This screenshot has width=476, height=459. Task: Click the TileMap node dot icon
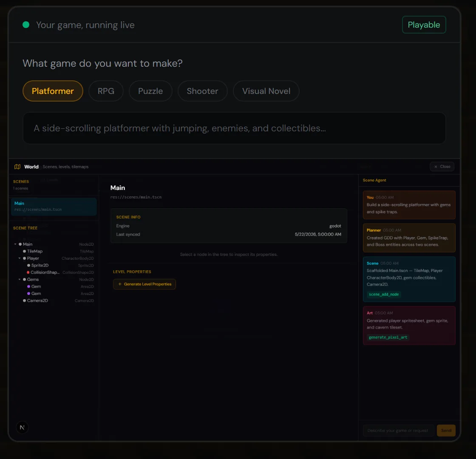tap(24, 251)
